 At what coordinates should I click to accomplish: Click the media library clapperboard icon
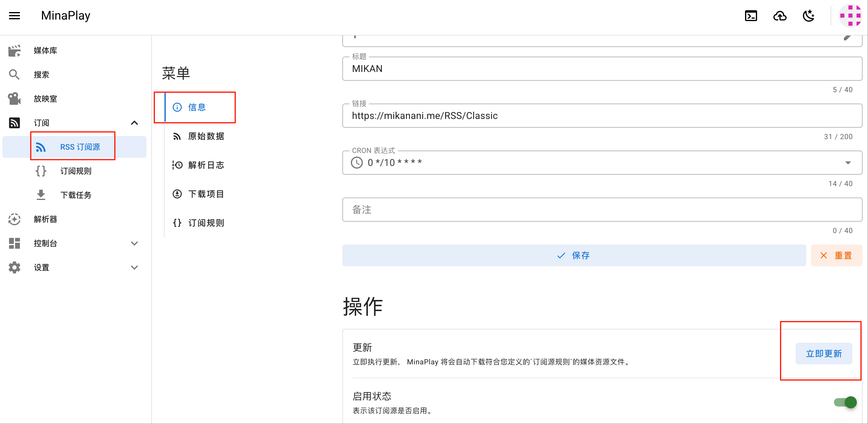[14, 51]
